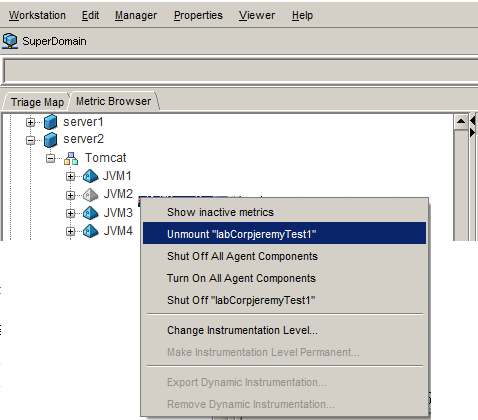Select the server2 blue cube icon

[x=51, y=140]
